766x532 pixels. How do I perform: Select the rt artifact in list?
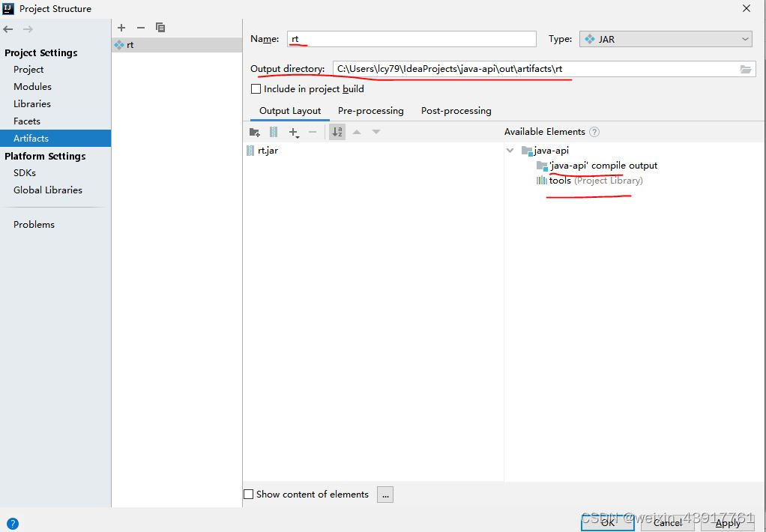(177, 45)
